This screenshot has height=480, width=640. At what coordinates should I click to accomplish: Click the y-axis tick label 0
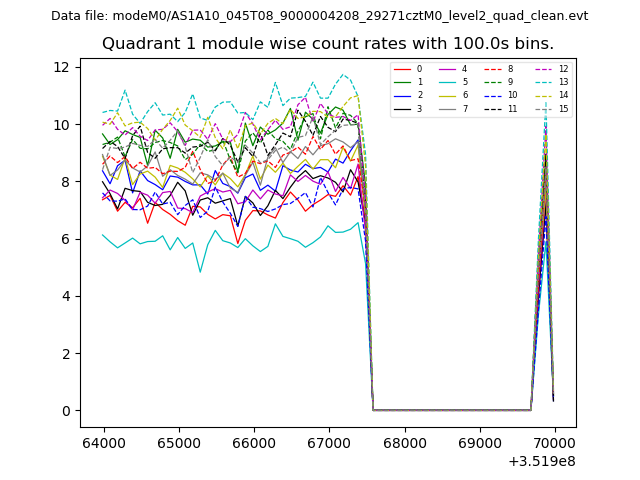tap(66, 411)
